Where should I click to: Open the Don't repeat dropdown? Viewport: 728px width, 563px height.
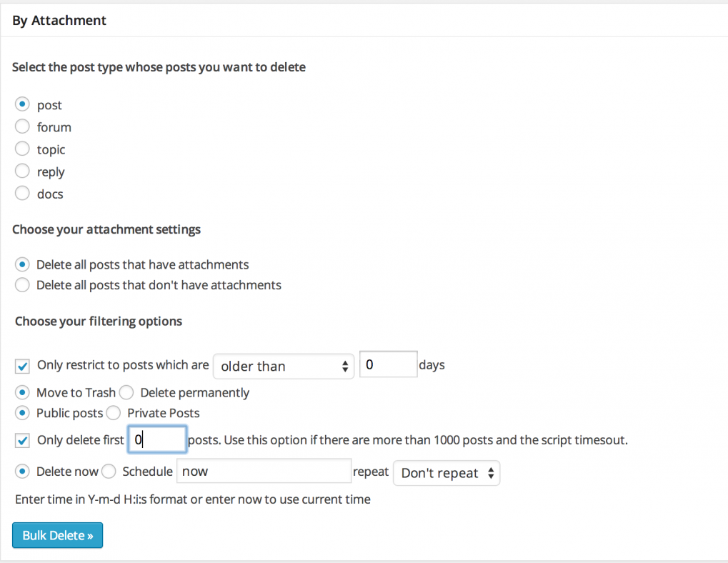pos(446,473)
